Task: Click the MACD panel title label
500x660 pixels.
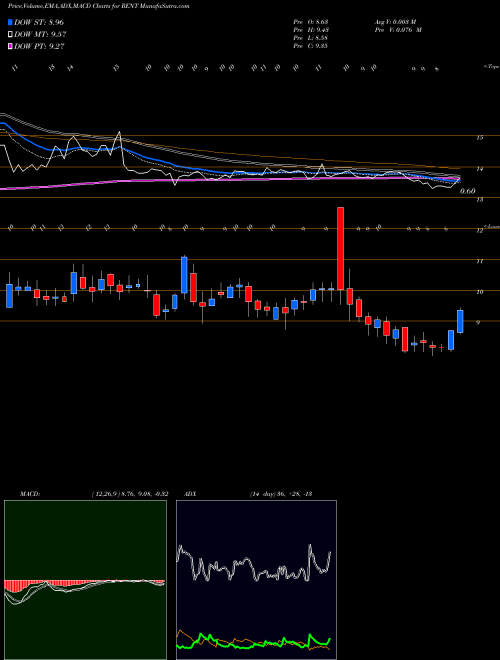Action: click(x=29, y=494)
